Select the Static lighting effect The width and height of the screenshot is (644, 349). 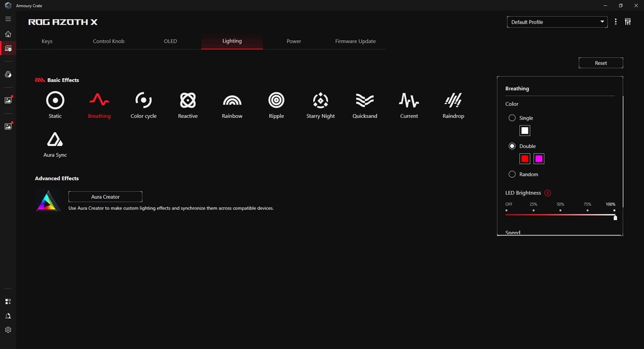point(55,105)
